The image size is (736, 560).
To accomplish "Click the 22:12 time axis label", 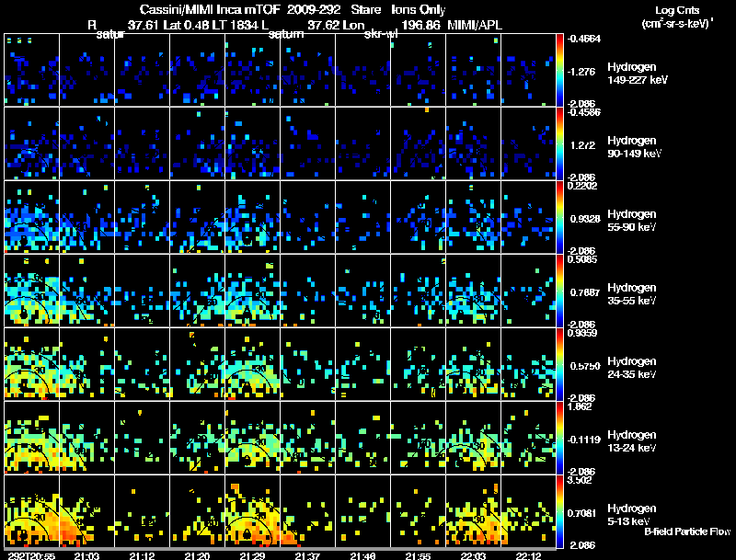I will point(528,555).
